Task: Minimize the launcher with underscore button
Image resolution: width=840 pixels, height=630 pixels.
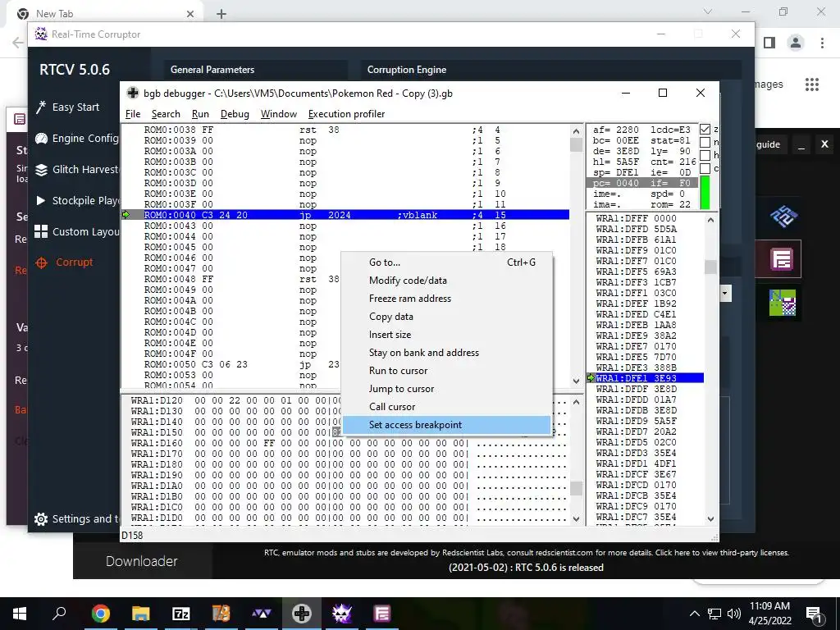Action: pyautogui.click(x=801, y=144)
